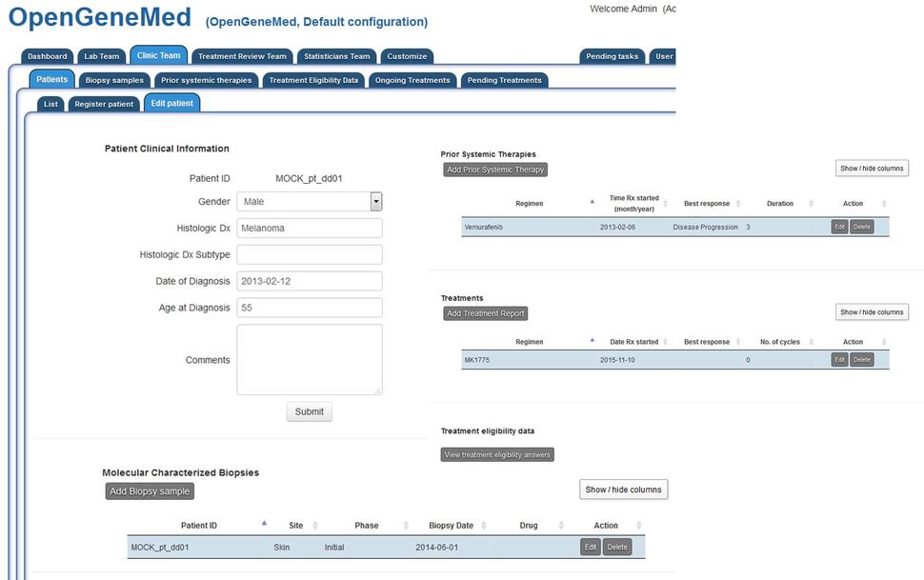
Task: Go to Register patient tab
Action: 103,104
